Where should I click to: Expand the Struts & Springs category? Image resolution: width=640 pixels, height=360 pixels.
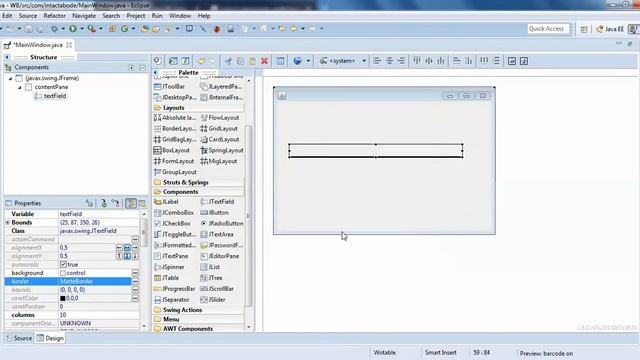pyautogui.click(x=199, y=182)
